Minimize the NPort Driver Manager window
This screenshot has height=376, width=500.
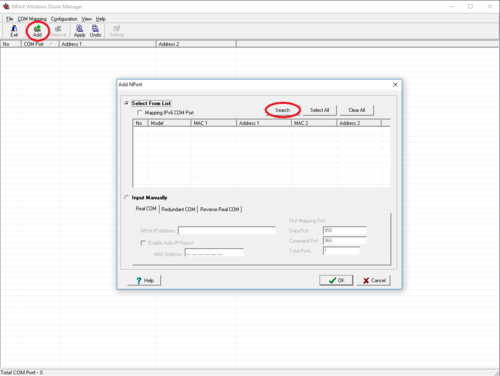[x=451, y=6]
